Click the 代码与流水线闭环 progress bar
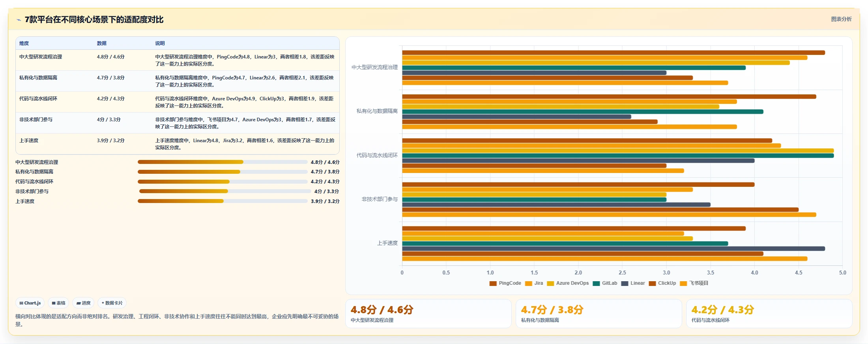The image size is (868, 344). click(x=223, y=182)
